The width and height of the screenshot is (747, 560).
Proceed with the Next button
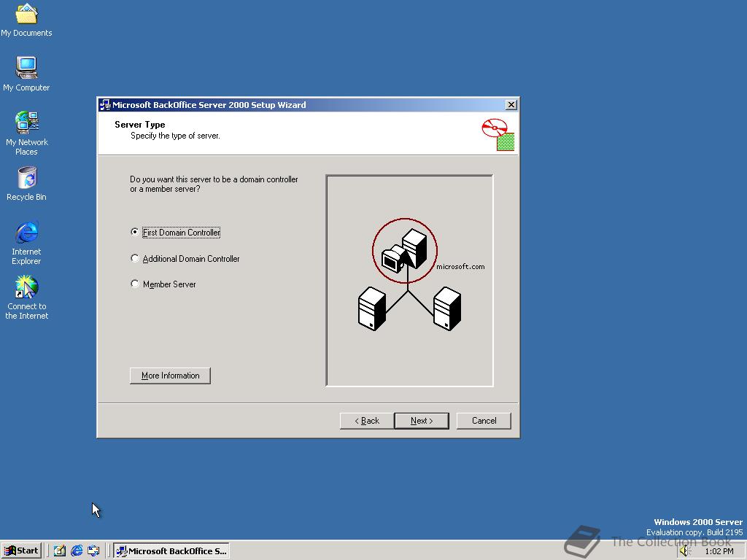[x=422, y=421]
